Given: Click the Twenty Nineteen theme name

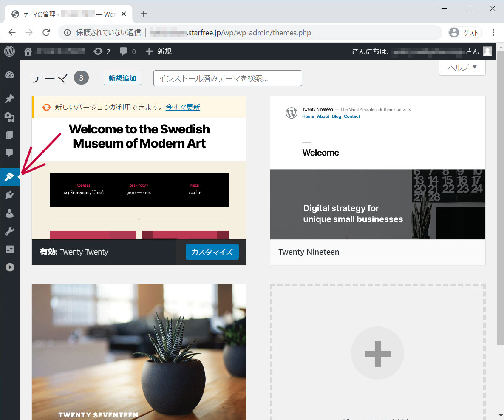Looking at the screenshot, I should point(309,252).
